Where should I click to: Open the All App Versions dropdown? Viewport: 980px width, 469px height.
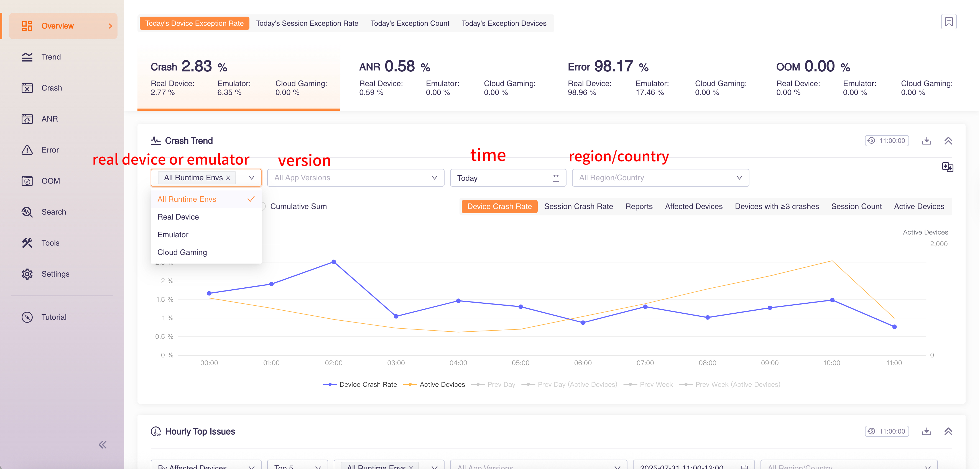pyautogui.click(x=356, y=178)
